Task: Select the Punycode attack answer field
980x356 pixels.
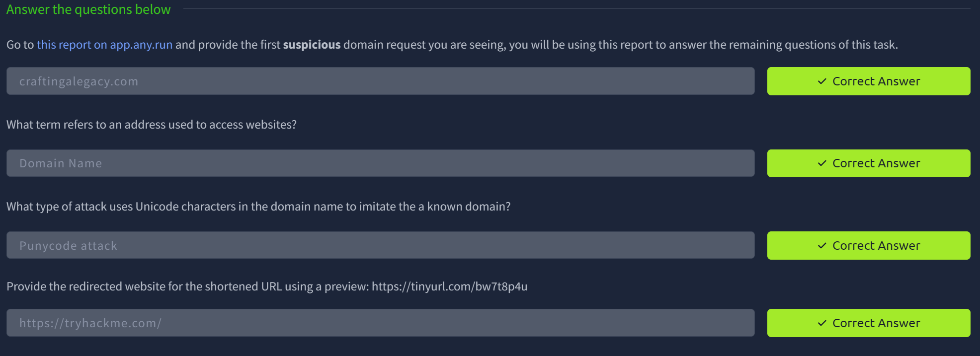Action: click(x=380, y=245)
